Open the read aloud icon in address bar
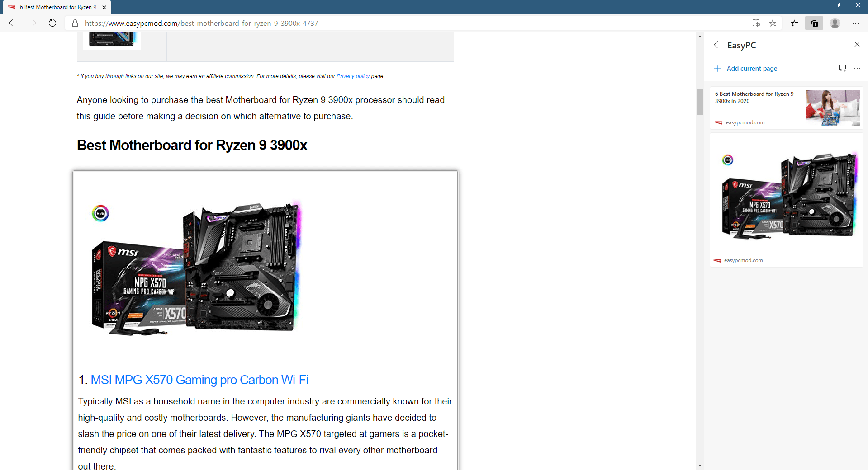This screenshot has width=868, height=470. [756, 23]
